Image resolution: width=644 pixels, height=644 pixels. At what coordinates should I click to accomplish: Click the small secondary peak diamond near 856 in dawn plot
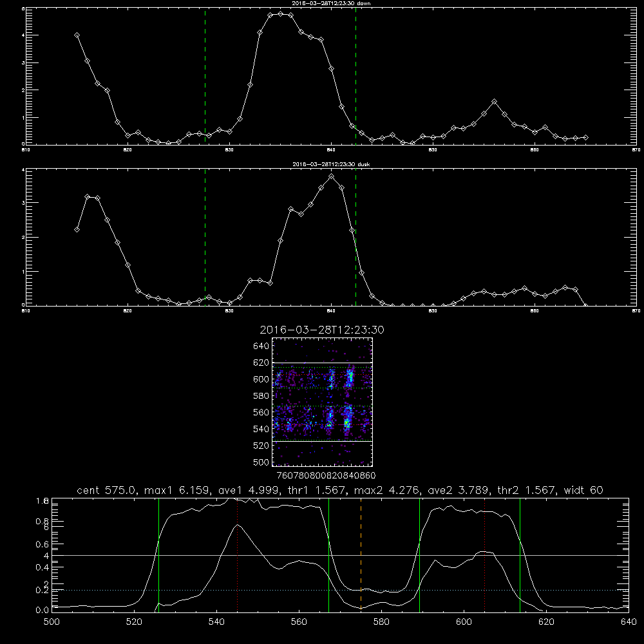pyautogui.click(x=495, y=102)
